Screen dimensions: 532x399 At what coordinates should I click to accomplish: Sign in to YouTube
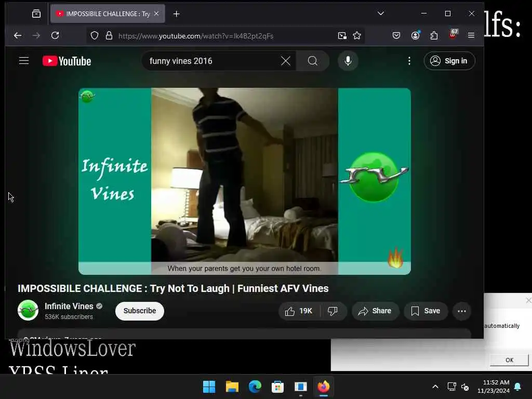(x=449, y=61)
